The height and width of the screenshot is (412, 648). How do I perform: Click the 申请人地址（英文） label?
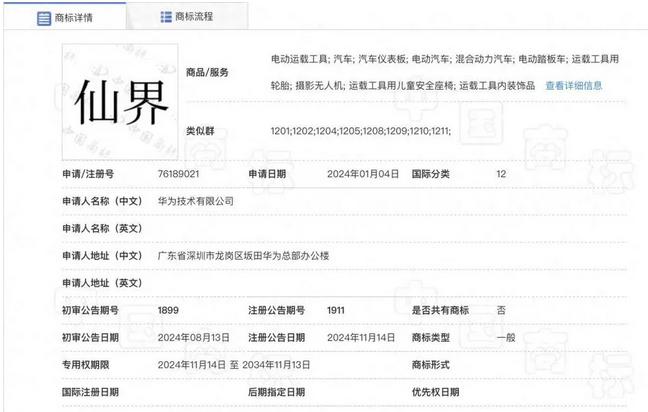[102, 283]
